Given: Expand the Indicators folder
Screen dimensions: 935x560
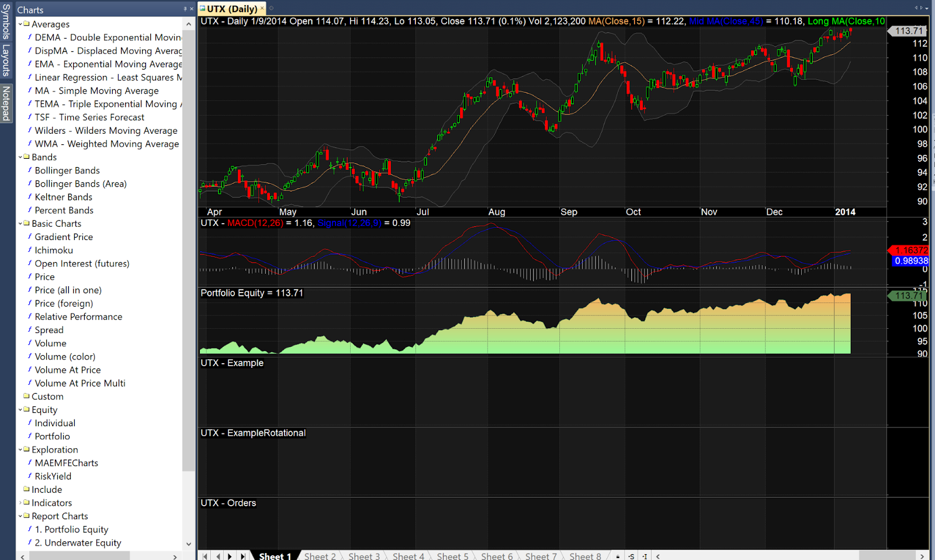Looking at the screenshot, I should click(x=20, y=503).
